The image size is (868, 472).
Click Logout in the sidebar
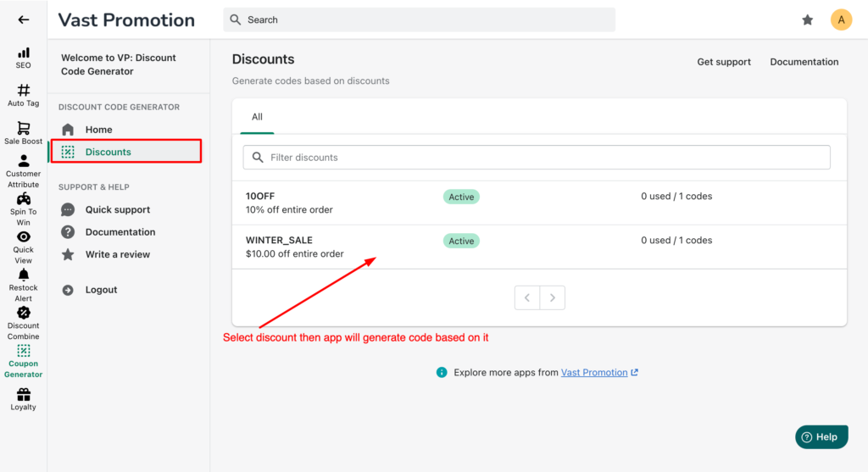tap(101, 290)
